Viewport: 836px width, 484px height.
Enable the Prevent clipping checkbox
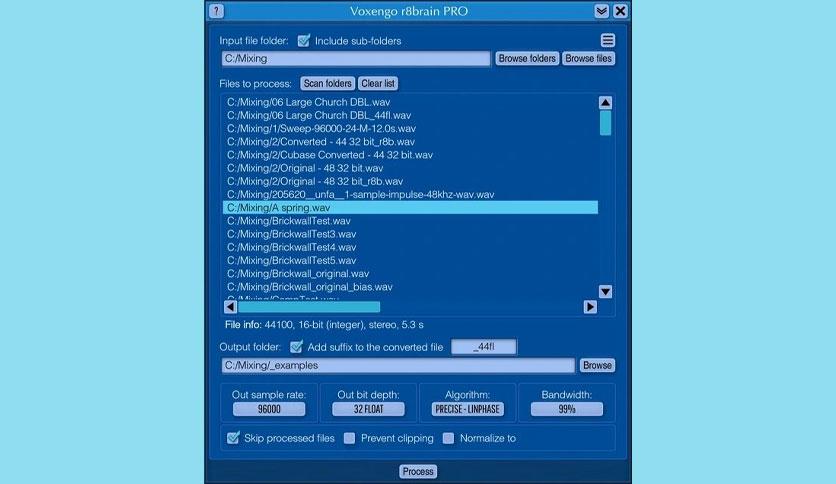pyautogui.click(x=349, y=438)
